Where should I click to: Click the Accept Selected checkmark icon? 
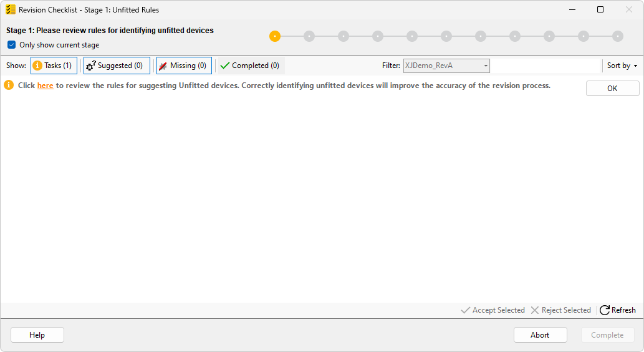pyautogui.click(x=464, y=310)
